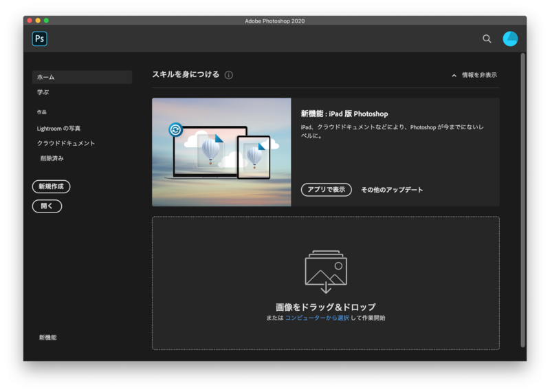The width and height of the screenshot is (550, 392).
Task: Open クラウドドキュメント in the sidebar
Action: click(x=66, y=143)
